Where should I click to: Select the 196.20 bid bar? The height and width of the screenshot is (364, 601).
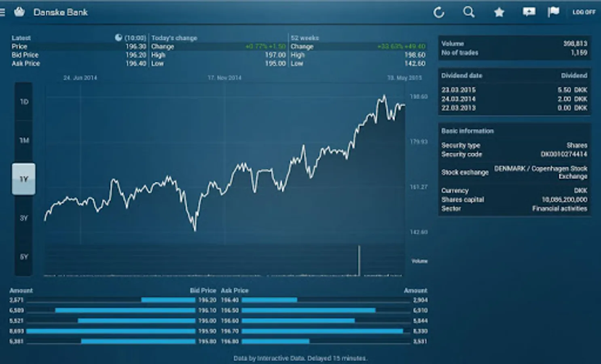[x=168, y=300]
